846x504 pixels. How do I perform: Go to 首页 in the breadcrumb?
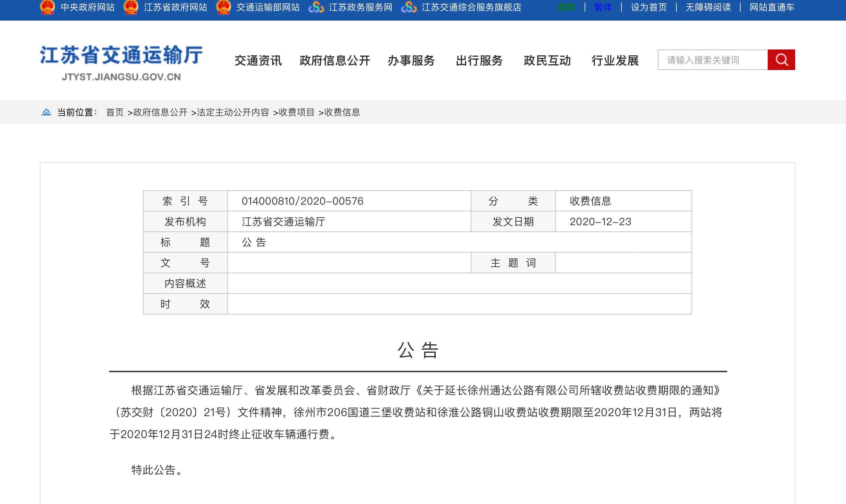point(115,112)
